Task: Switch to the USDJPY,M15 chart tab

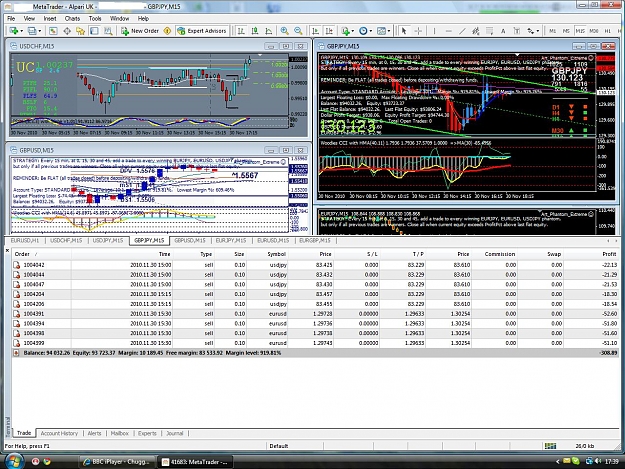Action: click(108, 240)
